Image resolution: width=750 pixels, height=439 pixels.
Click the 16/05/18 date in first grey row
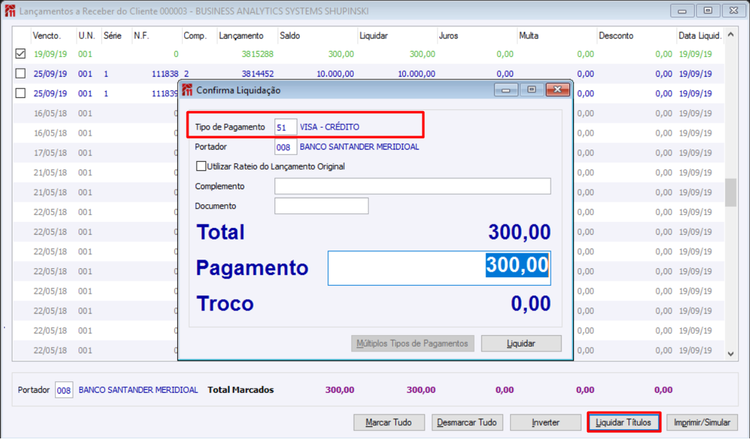point(50,113)
